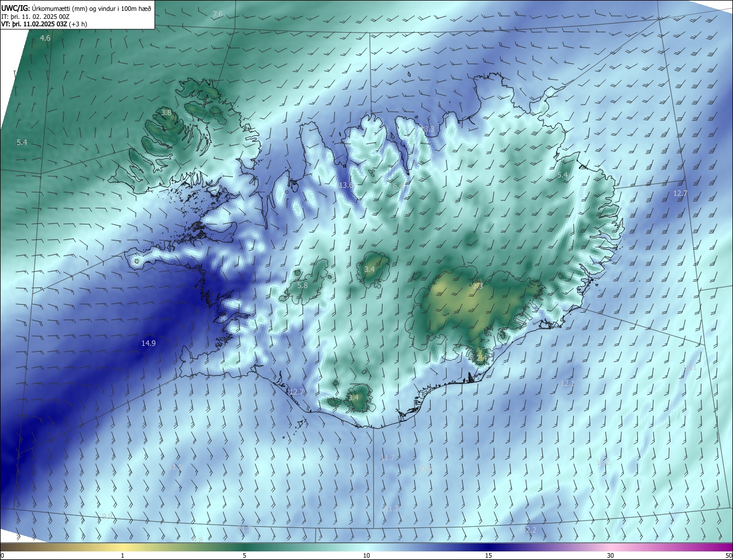
Task: Click the colour scale label 15
Action: tap(488, 555)
